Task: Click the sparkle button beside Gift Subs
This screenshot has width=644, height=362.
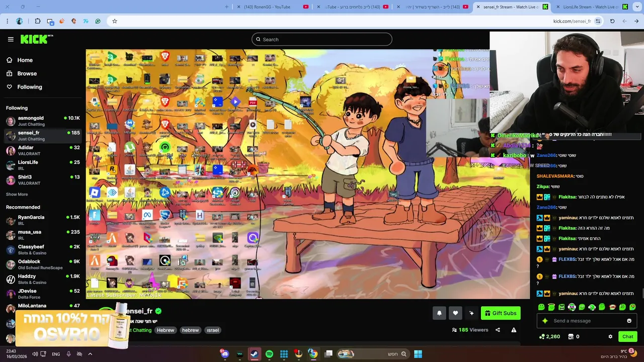Action: tap(471, 313)
